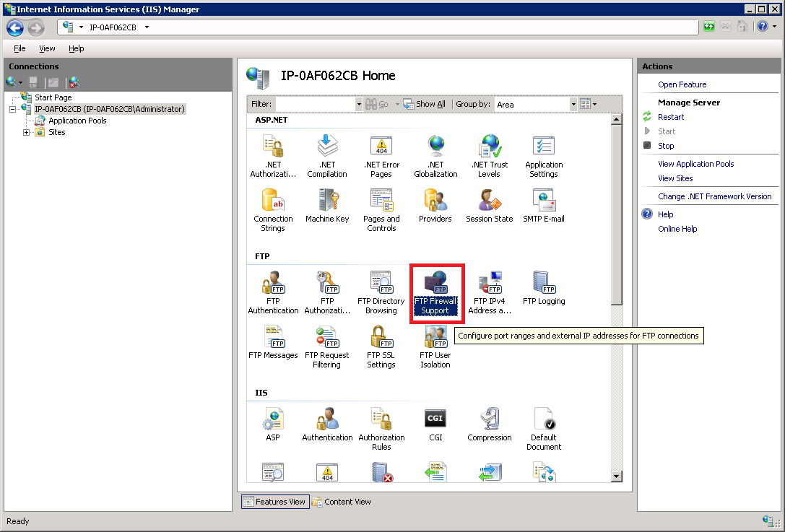Select the IIS Authentication icon

point(327,424)
